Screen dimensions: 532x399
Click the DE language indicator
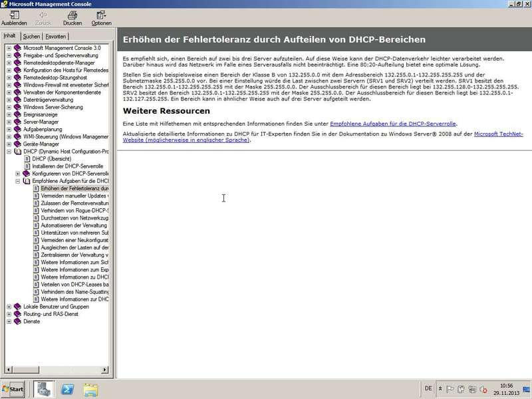(428, 388)
